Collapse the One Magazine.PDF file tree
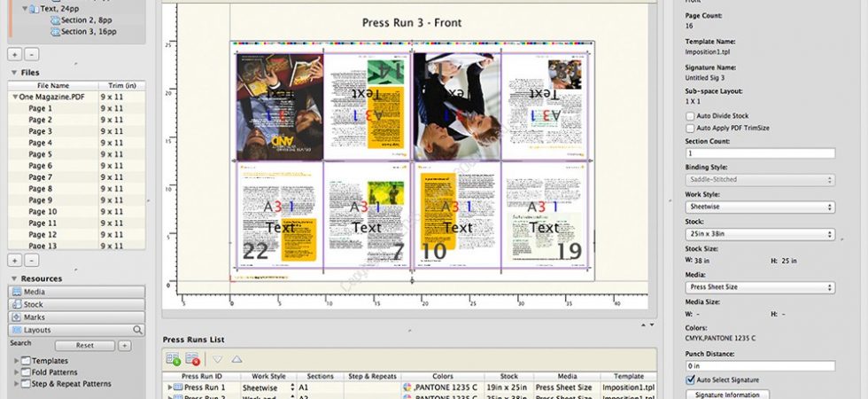Viewport: 868px width, 399px height. pos(15,97)
